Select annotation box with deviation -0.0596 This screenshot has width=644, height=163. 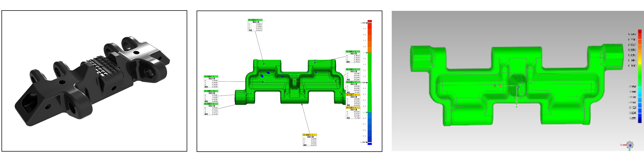point(211,96)
